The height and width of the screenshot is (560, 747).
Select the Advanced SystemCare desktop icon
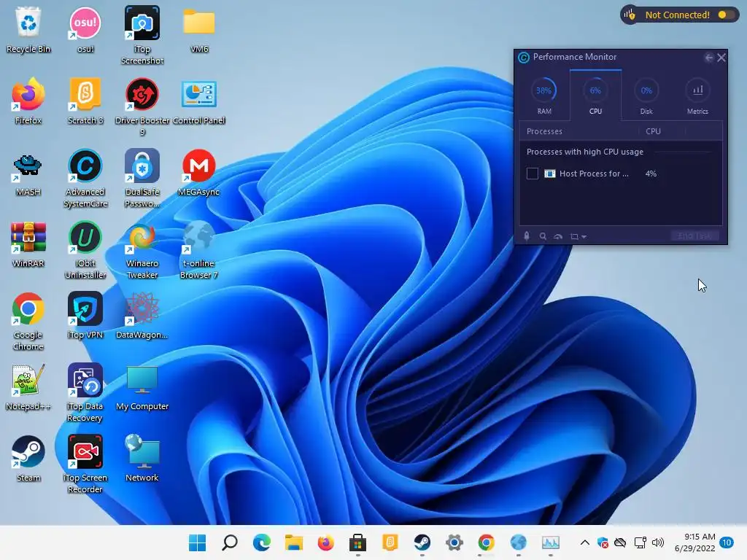(85, 178)
